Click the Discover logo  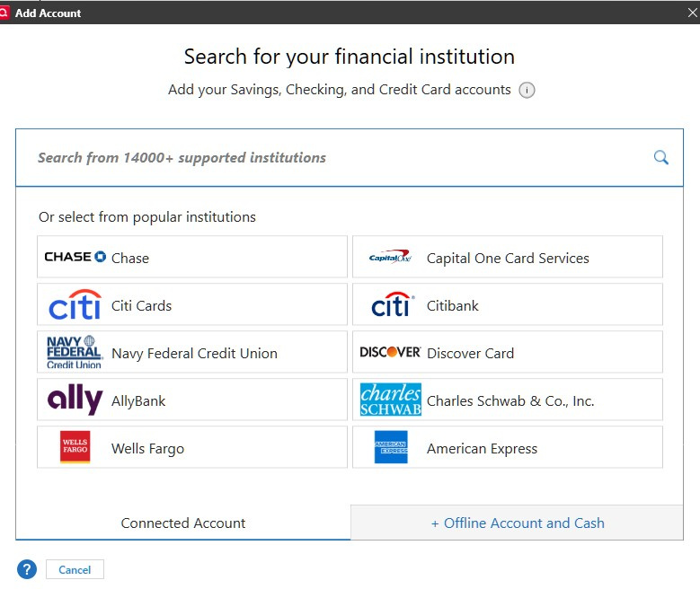390,353
